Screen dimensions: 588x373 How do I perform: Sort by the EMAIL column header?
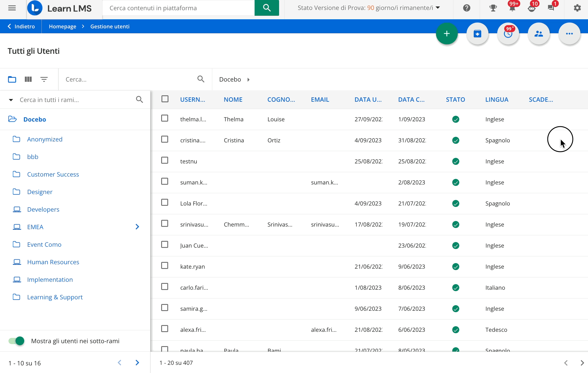320,100
